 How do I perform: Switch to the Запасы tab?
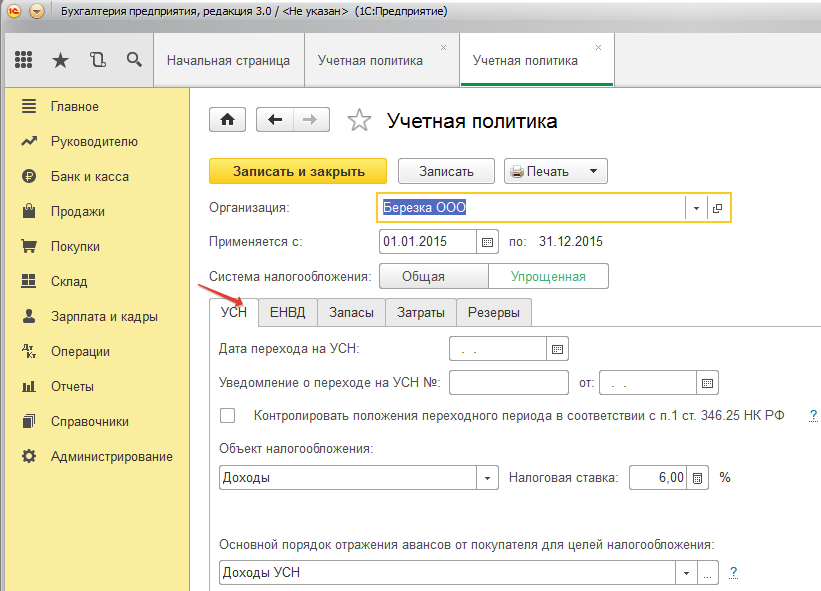point(350,313)
